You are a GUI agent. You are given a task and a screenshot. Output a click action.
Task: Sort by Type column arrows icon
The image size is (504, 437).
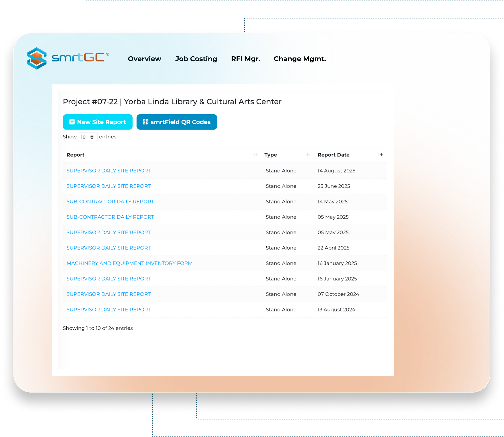tap(309, 154)
